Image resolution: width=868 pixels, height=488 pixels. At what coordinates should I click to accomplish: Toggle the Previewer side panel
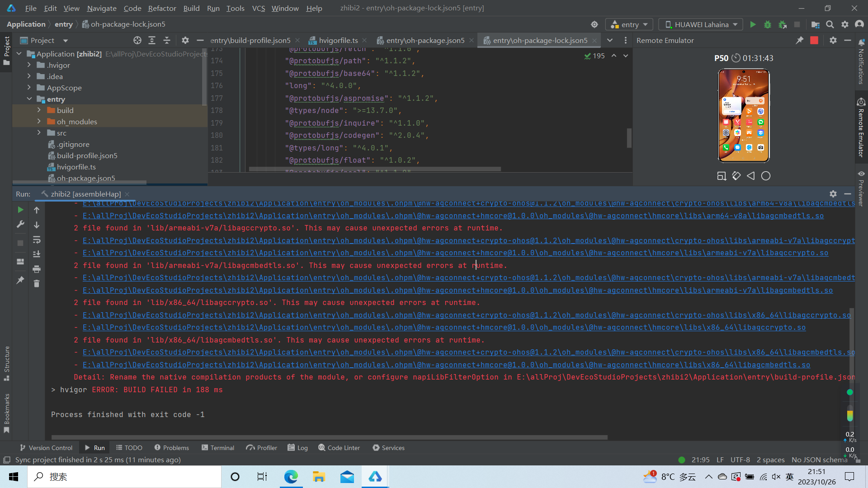pos(861,188)
